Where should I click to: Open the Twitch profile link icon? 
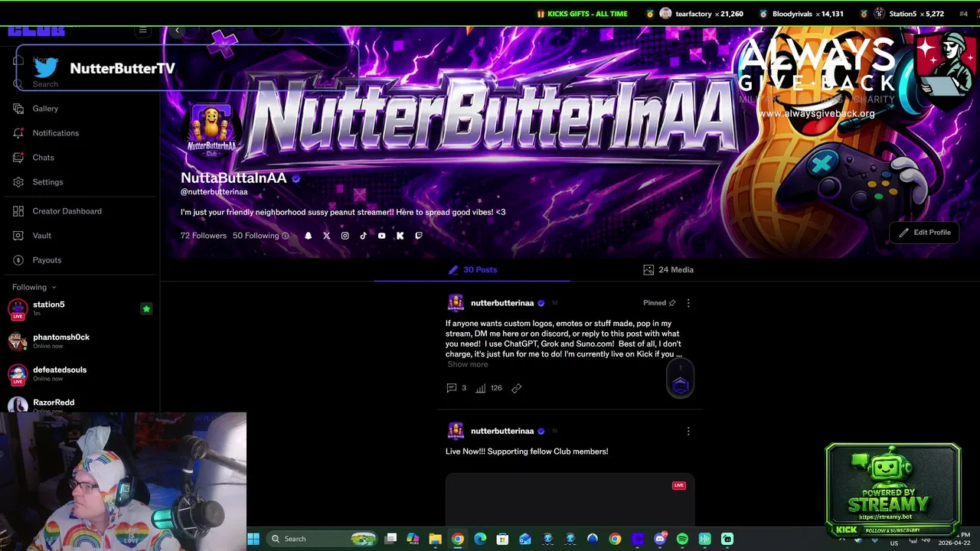418,236
